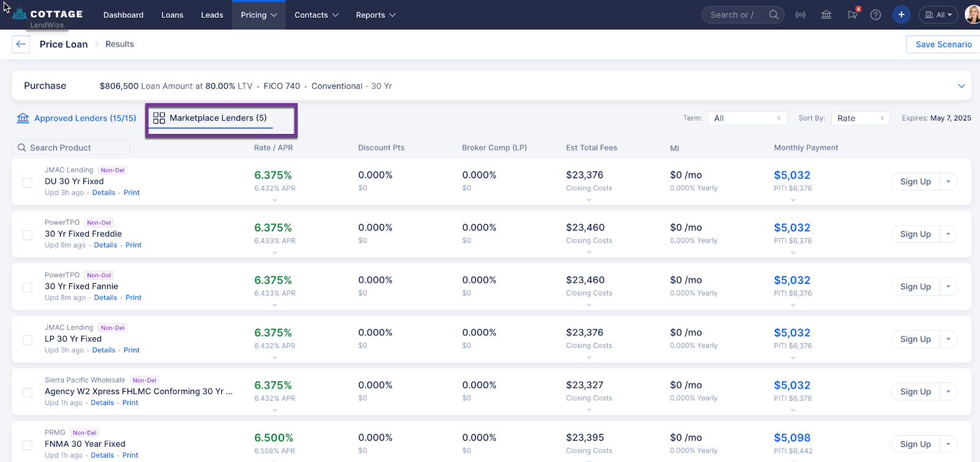Open Sign Up dropdown arrow for LP 30 Yr Fixed
The height and width of the screenshot is (462, 980).
(948, 340)
